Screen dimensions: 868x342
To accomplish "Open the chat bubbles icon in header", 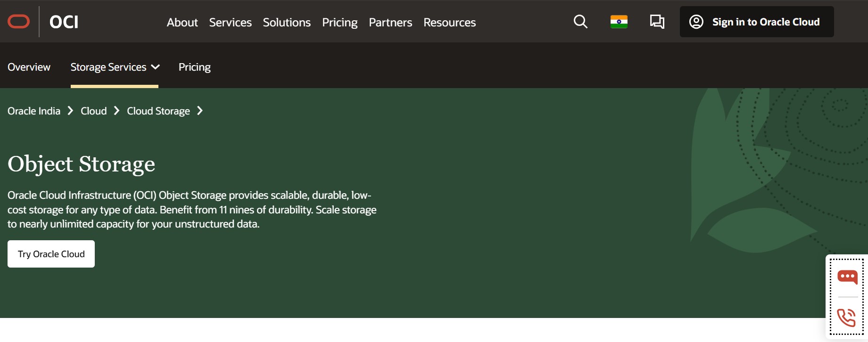I will [657, 22].
